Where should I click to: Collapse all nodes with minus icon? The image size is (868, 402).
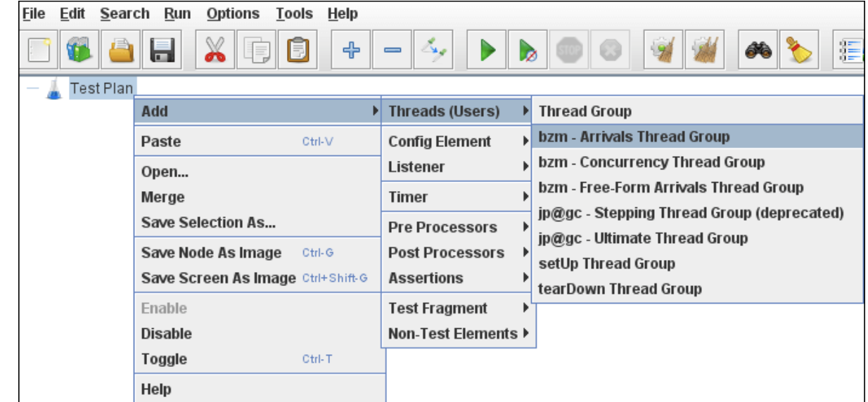pyautogui.click(x=392, y=51)
